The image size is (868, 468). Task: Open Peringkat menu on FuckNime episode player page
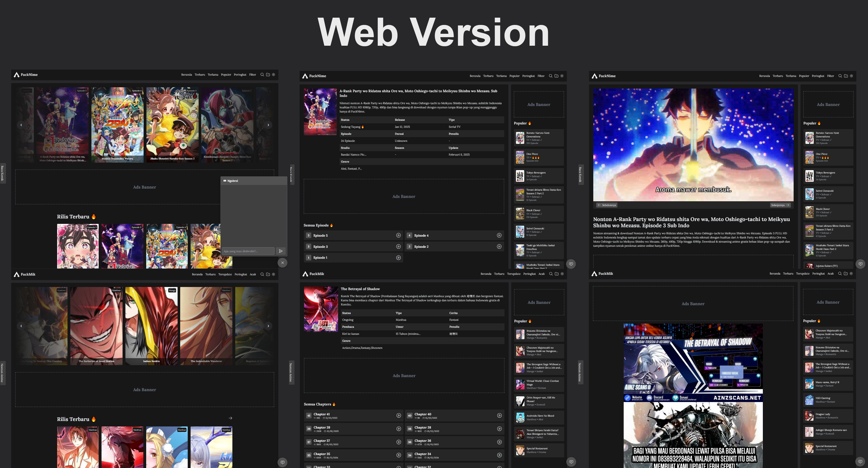[818, 76]
